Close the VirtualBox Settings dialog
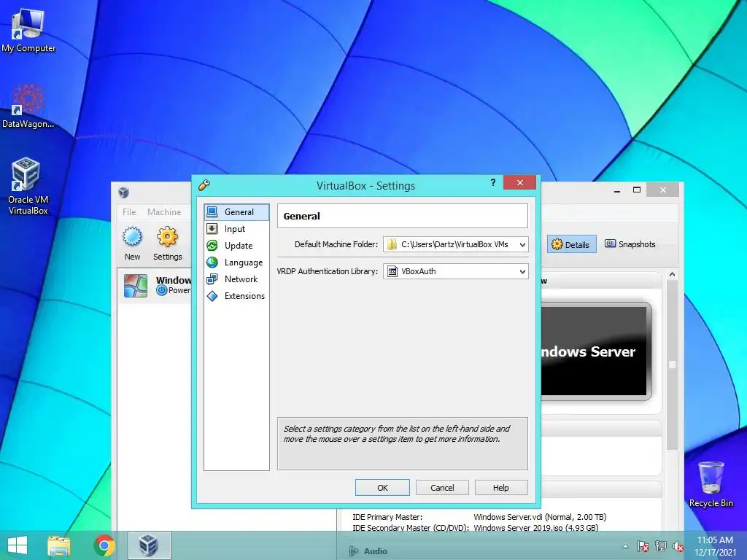The image size is (747, 560). point(519,182)
